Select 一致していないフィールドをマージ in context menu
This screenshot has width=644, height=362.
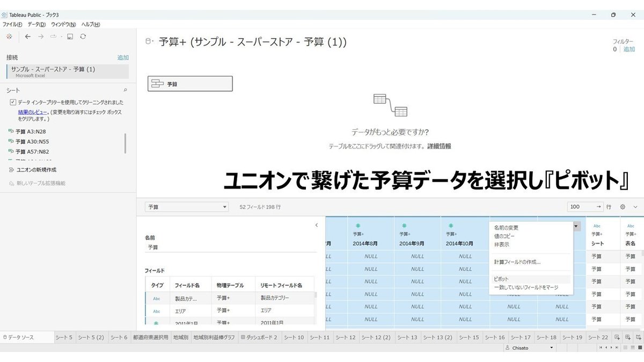tap(526, 287)
